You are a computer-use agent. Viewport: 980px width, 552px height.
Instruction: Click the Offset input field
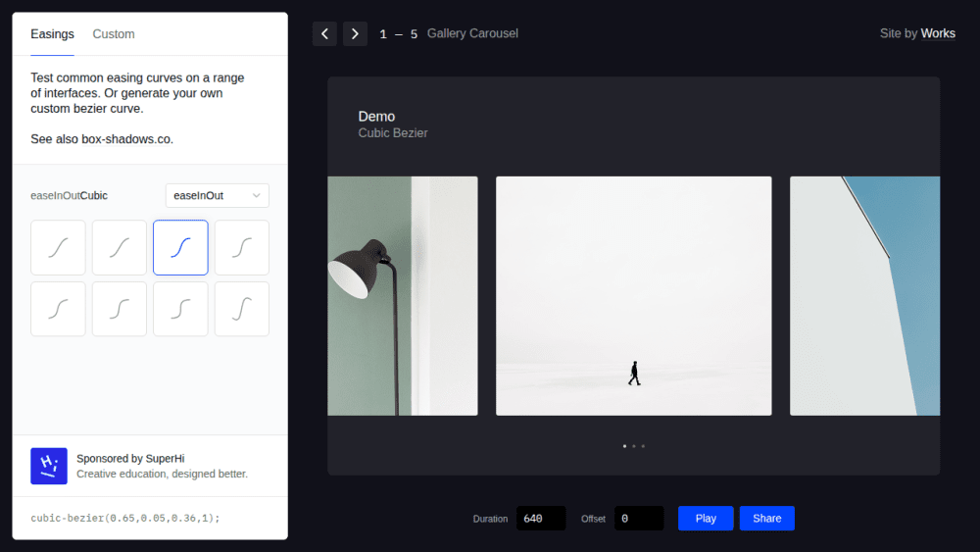click(x=639, y=519)
